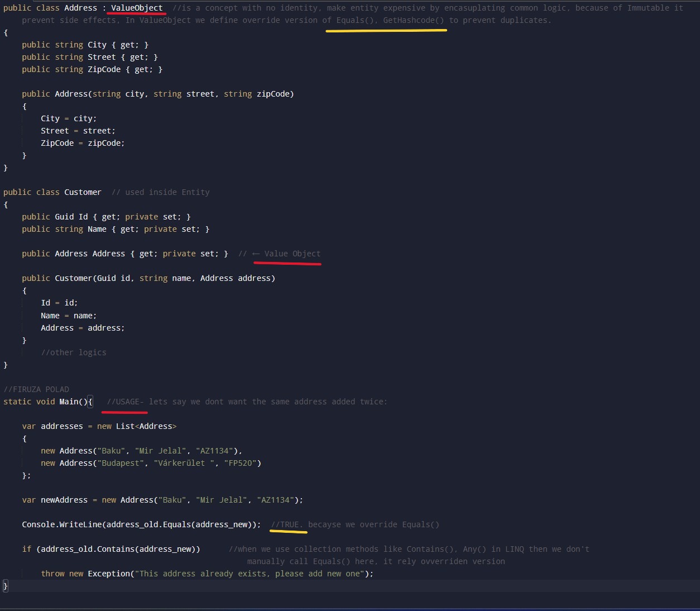Click the 'if' keyword before address_old.Contains
This screenshot has height=611, width=700.
pyautogui.click(x=27, y=549)
